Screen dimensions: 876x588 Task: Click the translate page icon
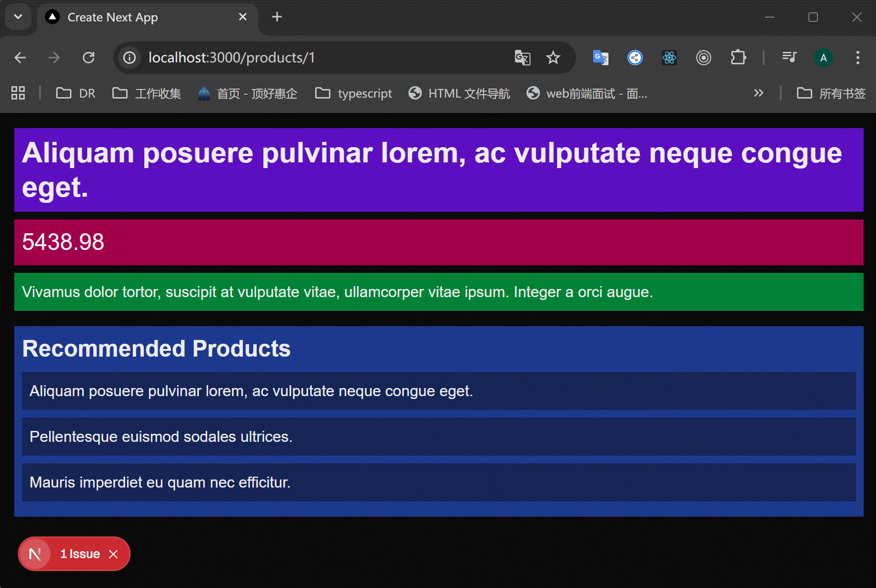522,58
